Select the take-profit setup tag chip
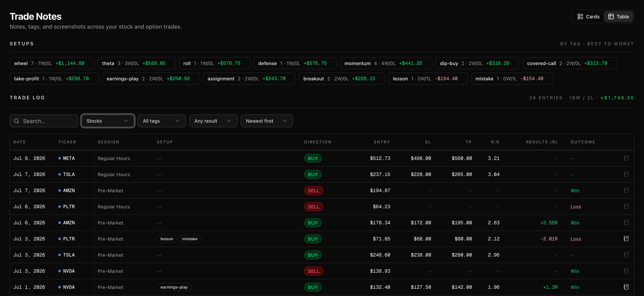Viewport: 644px width, 296px height. click(x=54, y=79)
